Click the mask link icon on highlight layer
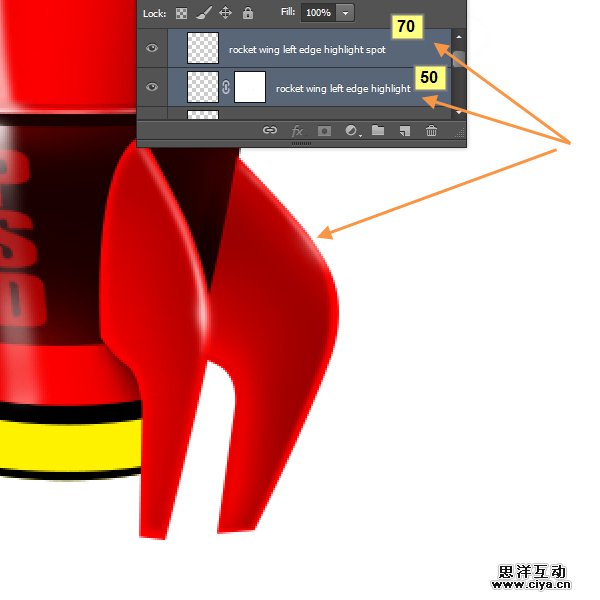Image resolution: width=600 pixels, height=600 pixels. 226,87
